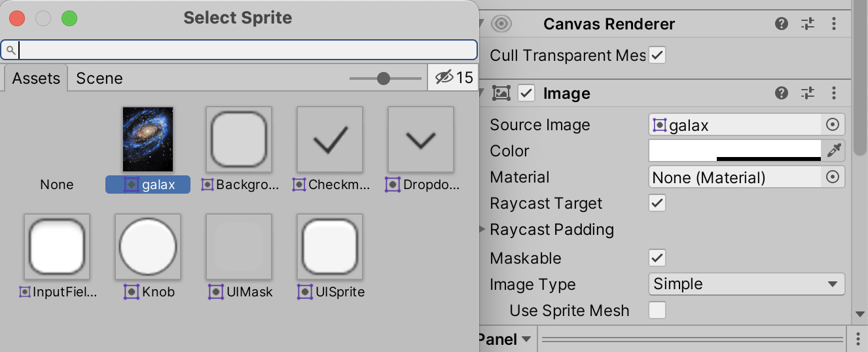Open Image component three-dot context menu
The width and height of the screenshot is (868, 352).
pyautogui.click(x=834, y=94)
